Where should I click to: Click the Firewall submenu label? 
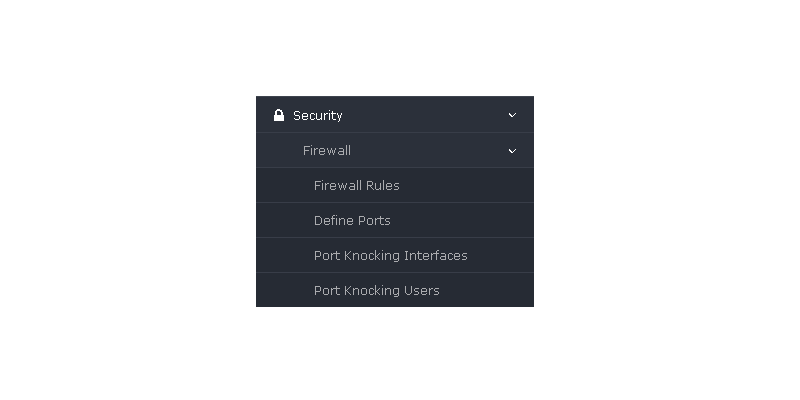327,151
